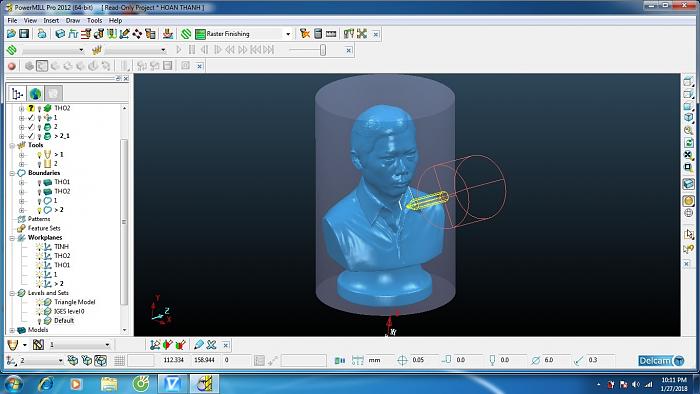Select the Feature Sets entry in Explorer
This screenshot has height=394, width=700.
point(44,228)
